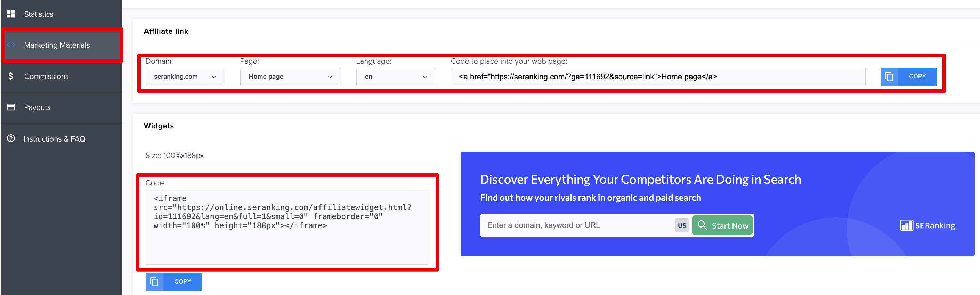Expand the Domain dropdown showing seranking.com
This screenshot has width=980, height=295.
pos(185,77)
